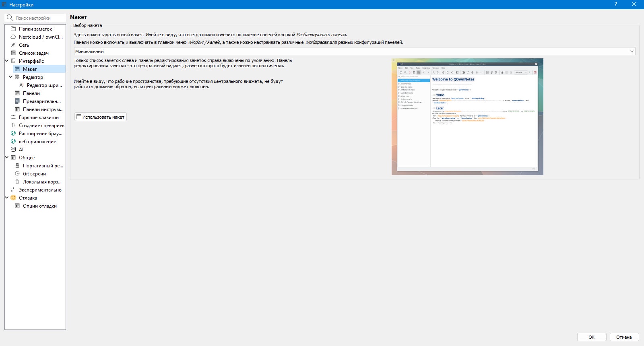Click the Поиск настройки search field
Image resolution: width=644 pixels, height=346 pixels.
point(35,18)
